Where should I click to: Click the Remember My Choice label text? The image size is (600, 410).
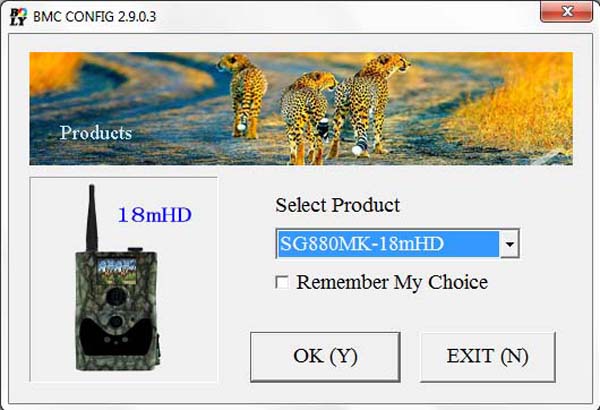coord(392,283)
